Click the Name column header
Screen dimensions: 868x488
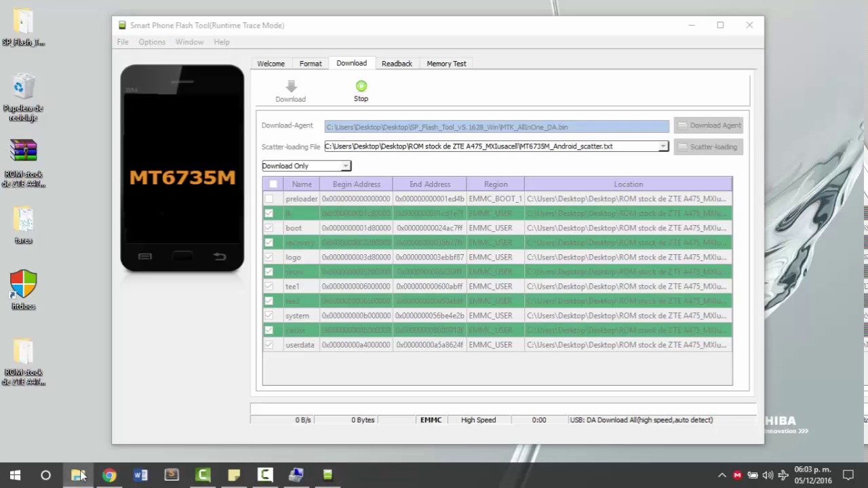pos(302,184)
